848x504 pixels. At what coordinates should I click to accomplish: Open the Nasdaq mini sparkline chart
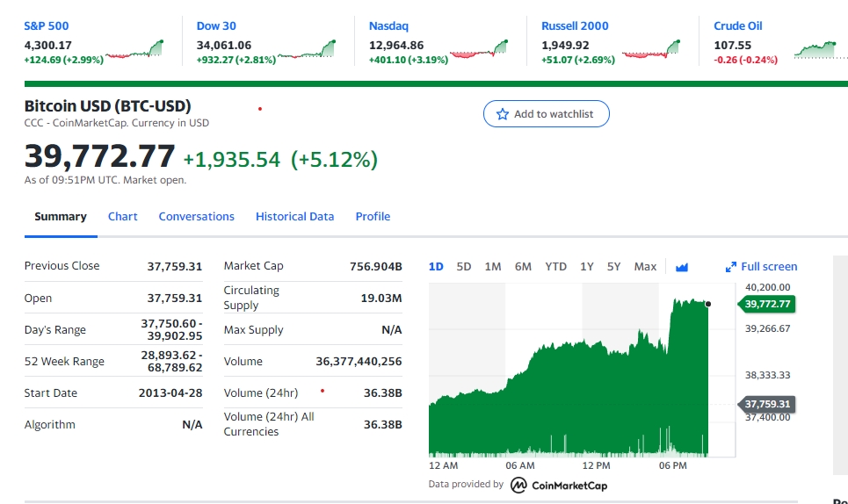479,51
